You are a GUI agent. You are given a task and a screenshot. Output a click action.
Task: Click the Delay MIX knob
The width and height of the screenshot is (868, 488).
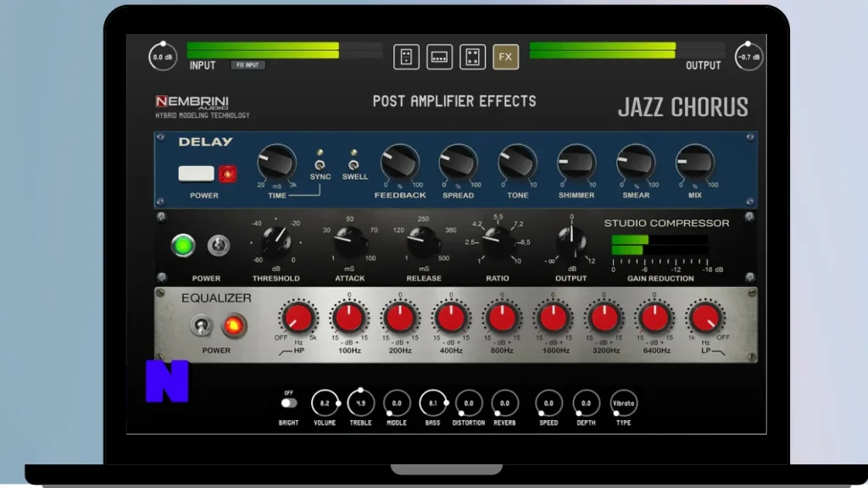[695, 163]
